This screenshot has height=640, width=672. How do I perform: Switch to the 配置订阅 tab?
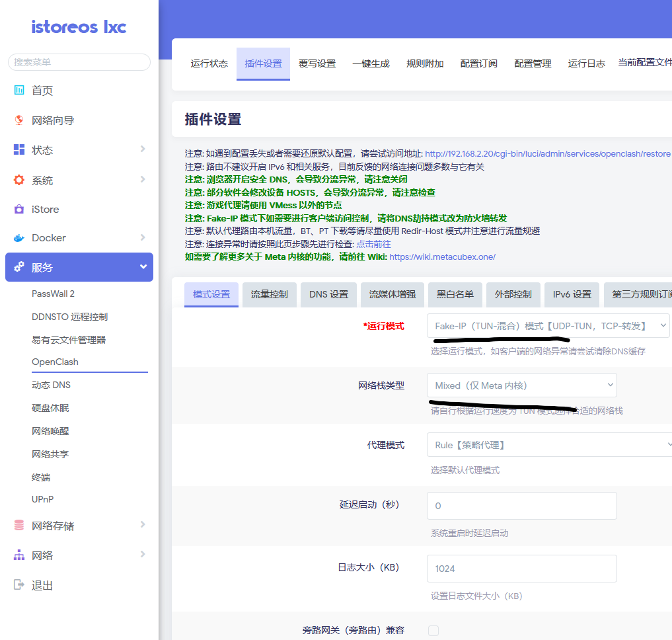click(478, 64)
